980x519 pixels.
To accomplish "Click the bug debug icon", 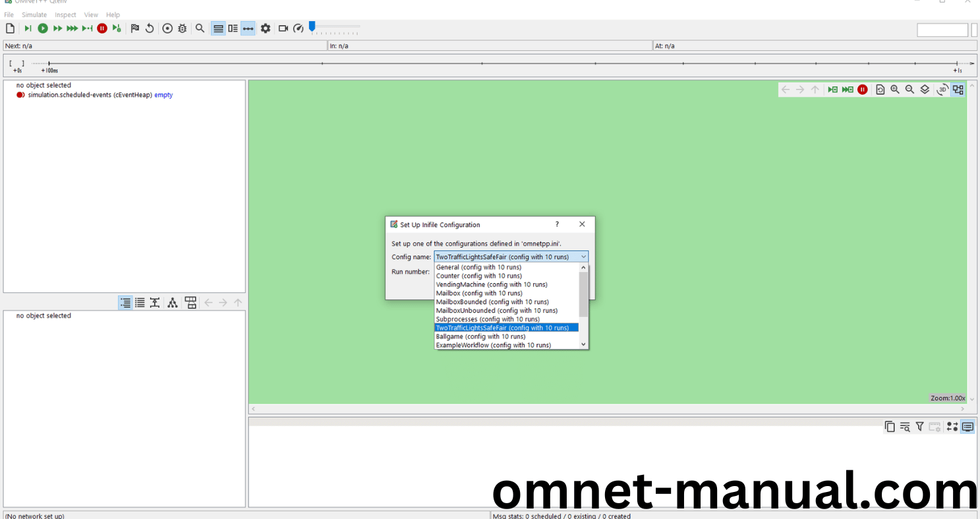I will pyautogui.click(x=183, y=28).
